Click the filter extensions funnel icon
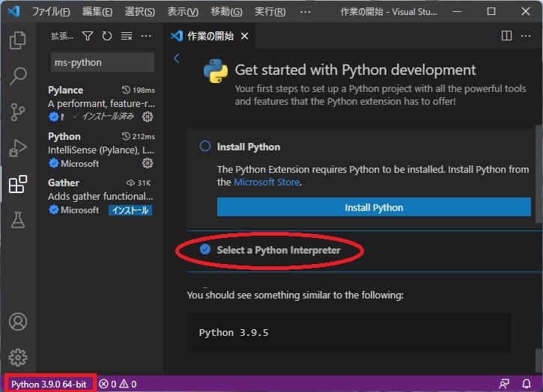The image size is (543, 392). coord(88,36)
